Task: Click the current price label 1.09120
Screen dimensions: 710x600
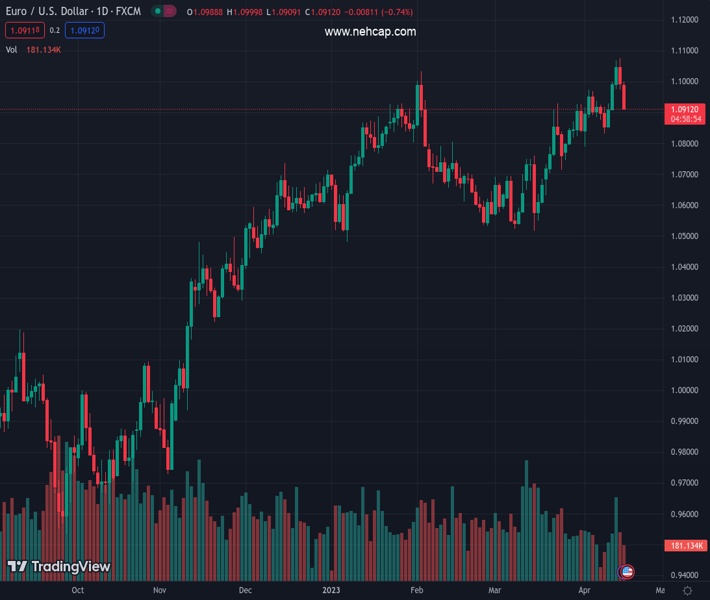Action: coord(686,109)
